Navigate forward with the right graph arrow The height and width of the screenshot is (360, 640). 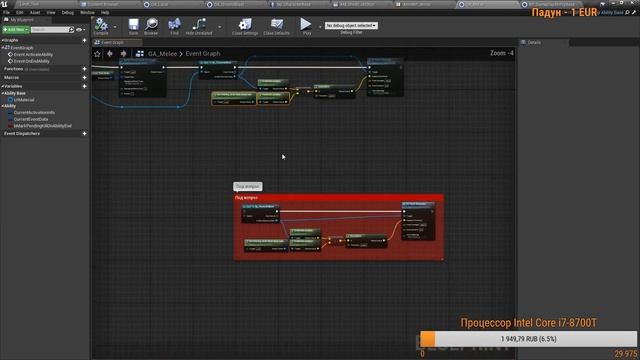(x=123, y=53)
